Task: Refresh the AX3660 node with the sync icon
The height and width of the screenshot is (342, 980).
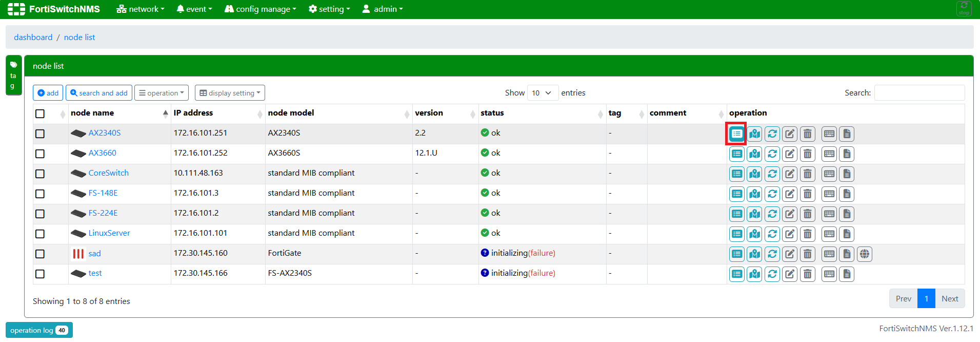Action: 772,154
